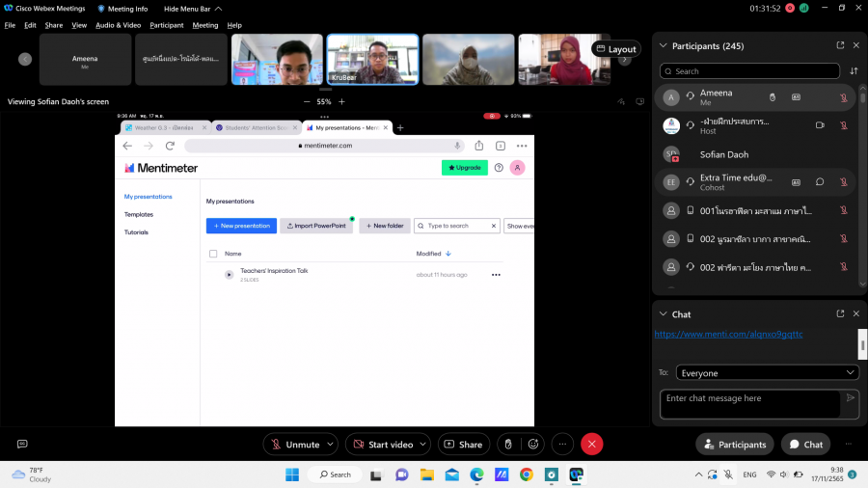This screenshot has width=868, height=488.
Task: Toggle Participants panel button
Action: pyautogui.click(x=735, y=444)
